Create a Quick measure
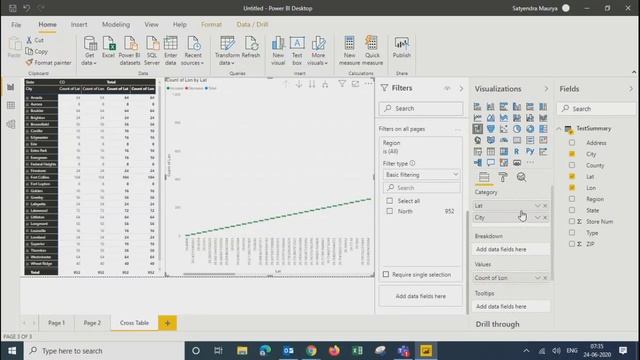Image resolution: width=640 pixels, height=360 pixels. (x=372, y=51)
